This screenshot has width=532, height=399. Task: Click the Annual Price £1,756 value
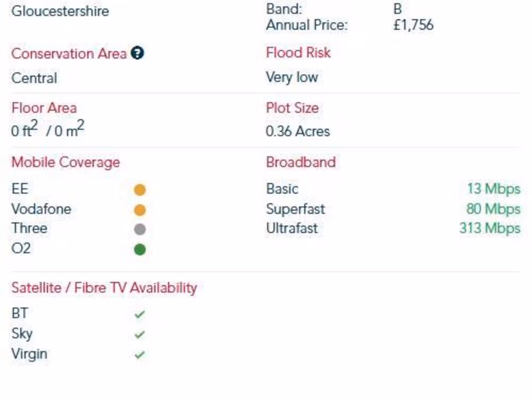[413, 25]
